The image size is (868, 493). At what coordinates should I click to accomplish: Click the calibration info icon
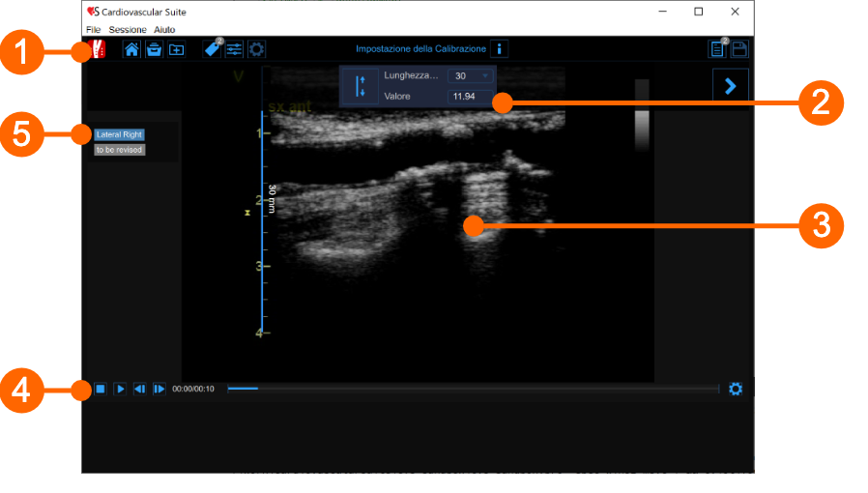(x=499, y=48)
